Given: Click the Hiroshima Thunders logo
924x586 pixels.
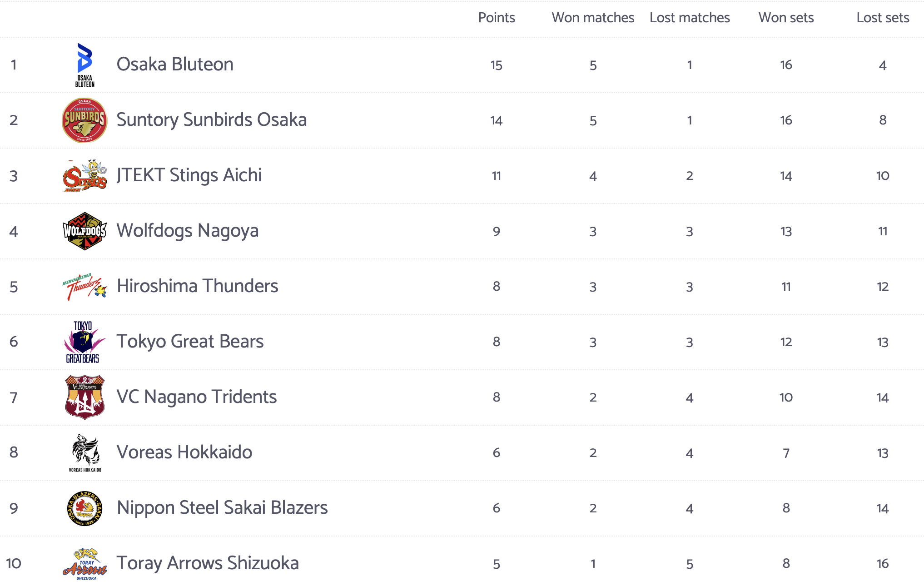Looking at the screenshot, I should [x=84, y=287].
